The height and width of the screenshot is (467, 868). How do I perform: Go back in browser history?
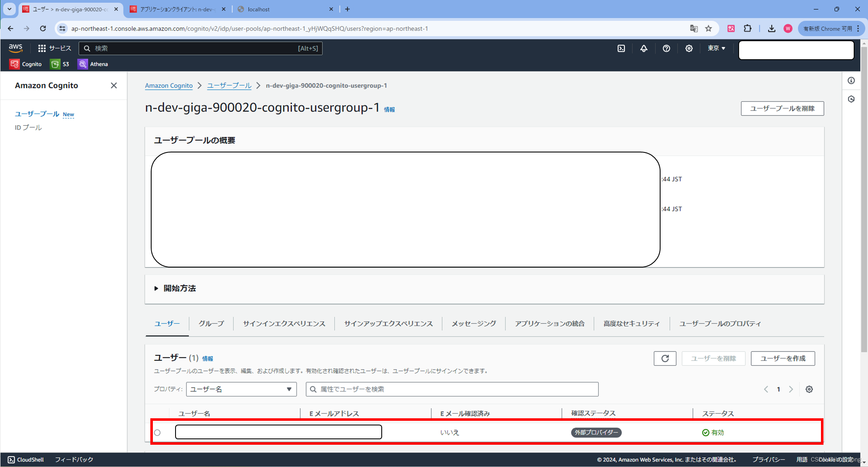coord(10,29)
